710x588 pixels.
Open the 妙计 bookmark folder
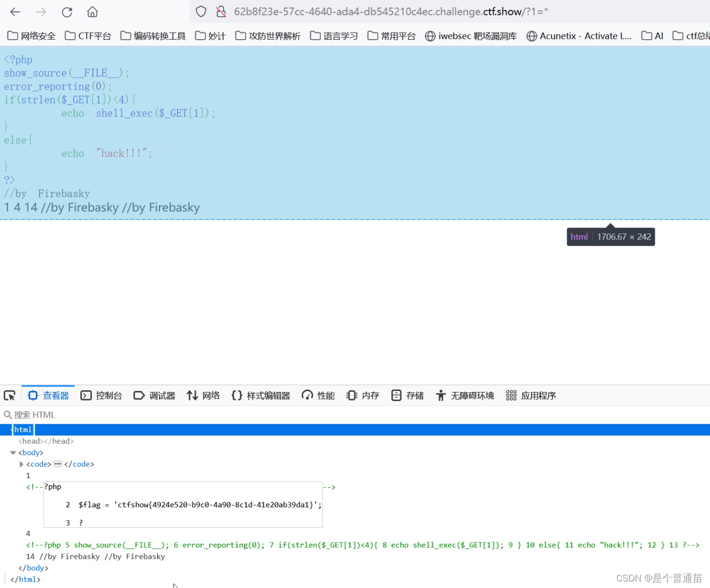(211, 36)
